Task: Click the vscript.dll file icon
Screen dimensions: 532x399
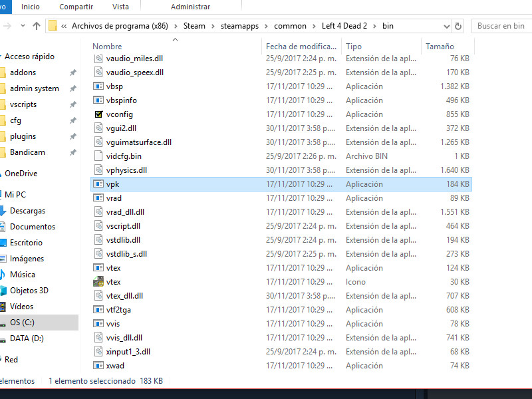Action: pyautogui.click(x=98, y=226)
